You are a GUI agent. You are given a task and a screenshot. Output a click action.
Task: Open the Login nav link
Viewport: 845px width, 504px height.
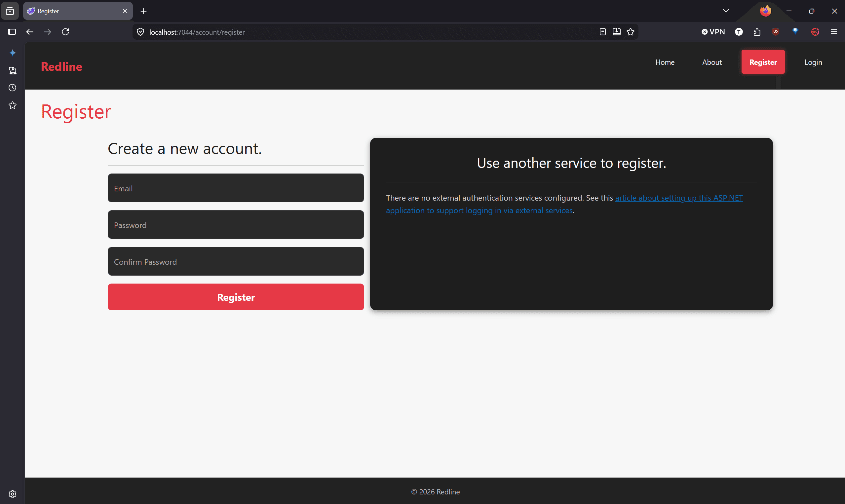(813, 62)
